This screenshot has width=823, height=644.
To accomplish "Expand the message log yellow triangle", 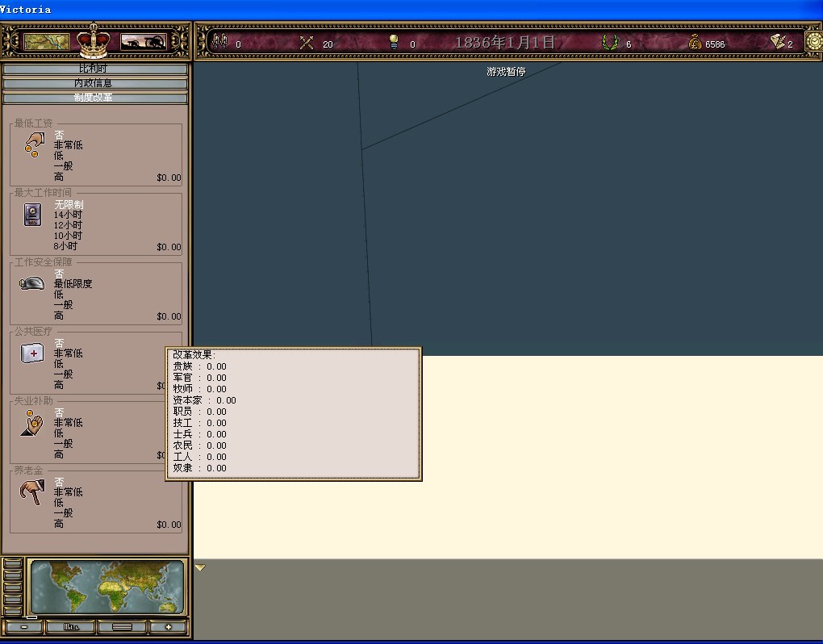I will [x=200, y=568].
